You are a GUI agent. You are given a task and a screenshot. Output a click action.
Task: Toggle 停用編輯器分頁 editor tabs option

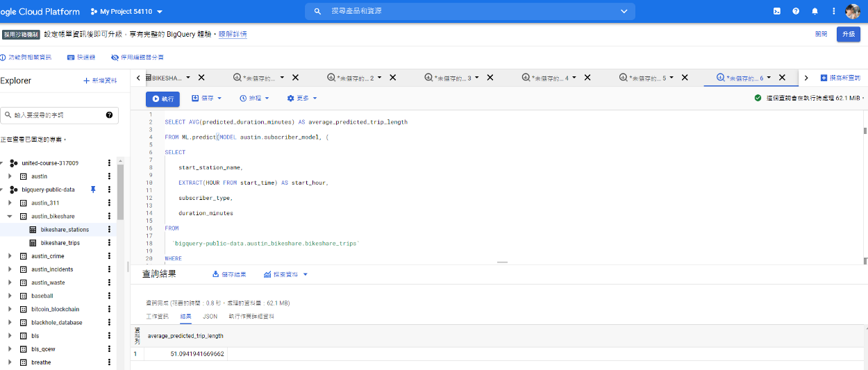[x=137, y=57]
